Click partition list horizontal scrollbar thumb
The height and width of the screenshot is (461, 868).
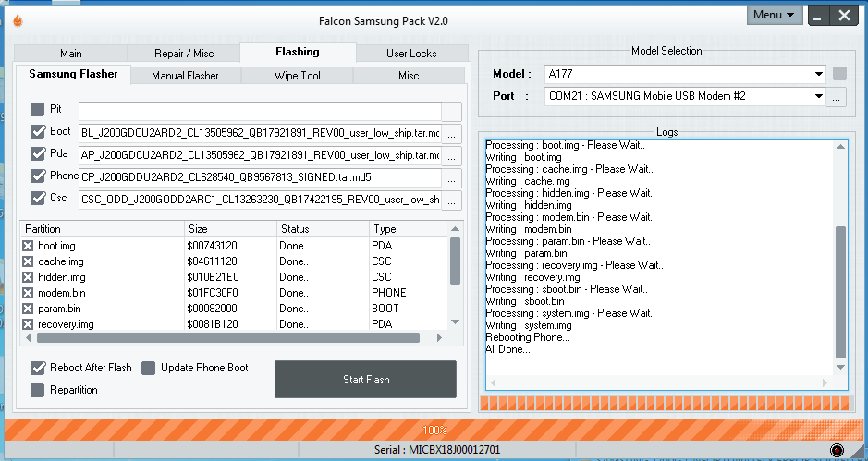click(228, 337)
